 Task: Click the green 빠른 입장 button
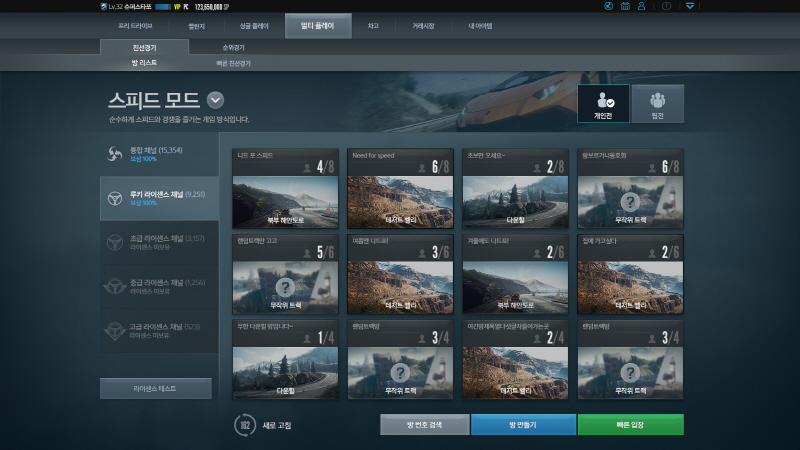coord(631,424)
